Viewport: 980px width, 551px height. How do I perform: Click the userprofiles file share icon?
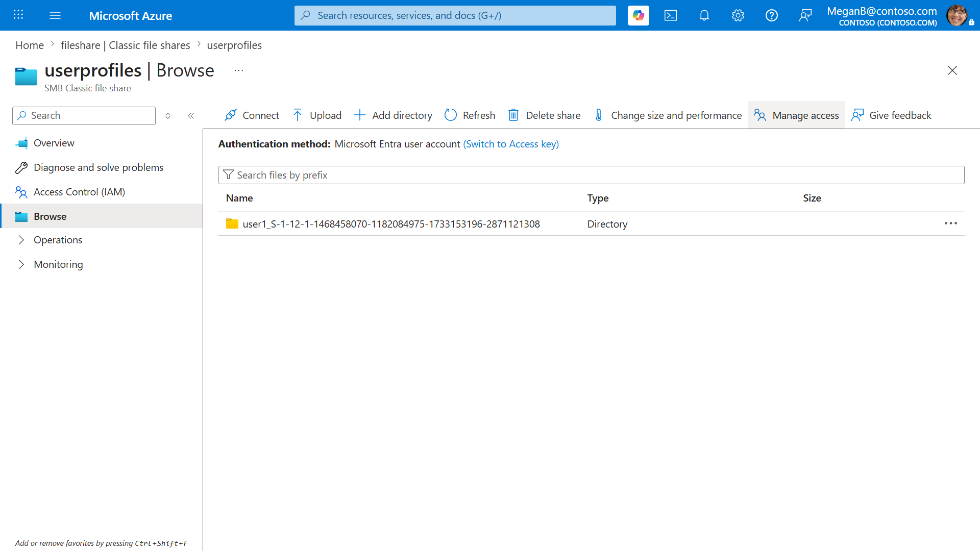tap(26, 76)
